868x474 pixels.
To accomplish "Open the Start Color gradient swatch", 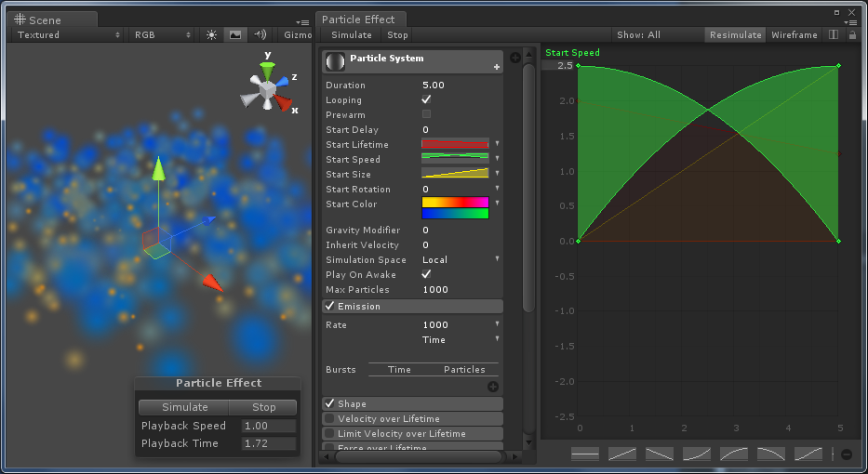I will pos(455,208).
